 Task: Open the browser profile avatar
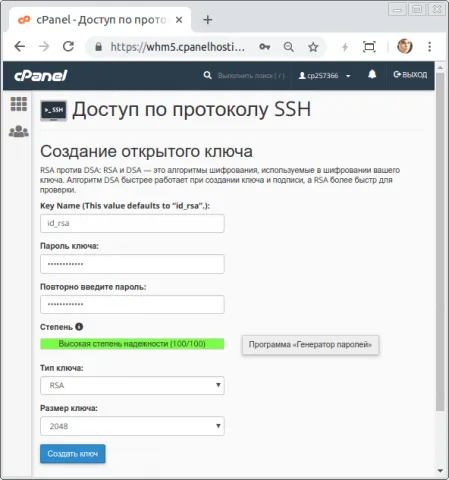(x=405, y=46)
